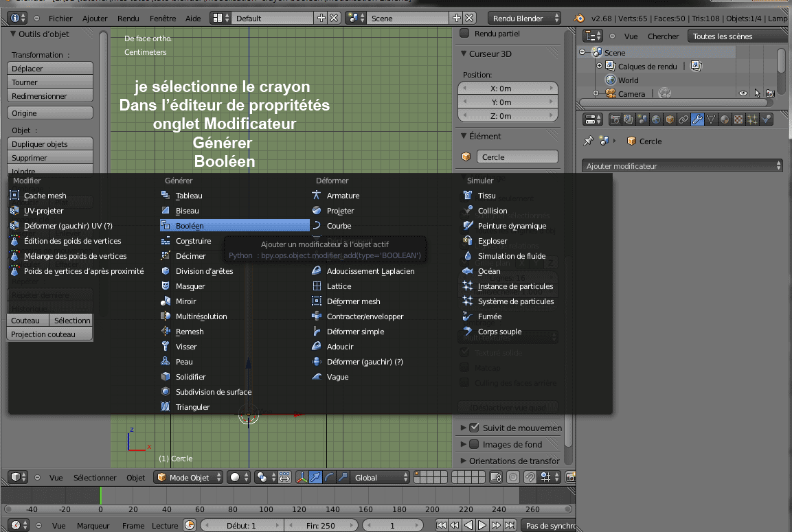792x532 pixels.
Task: Open the Object properties cube tab
Action: [x=670, y=119]
